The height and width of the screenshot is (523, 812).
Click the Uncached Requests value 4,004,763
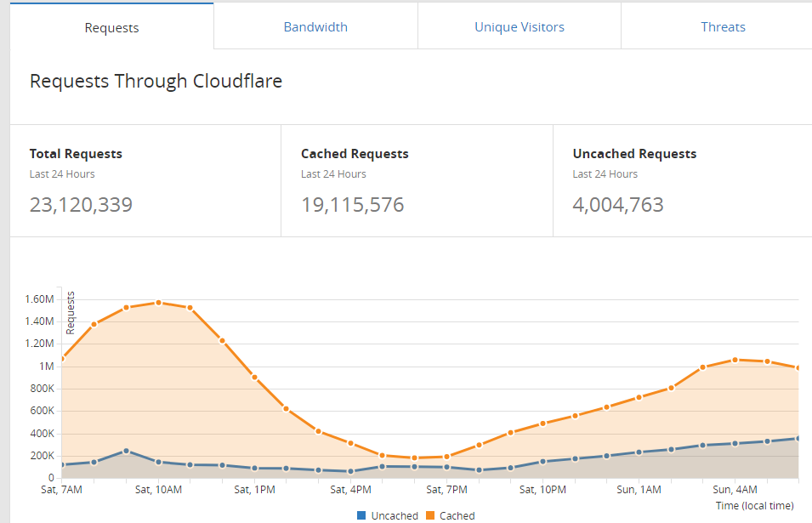pyautogui.click(x=618, y=205)
